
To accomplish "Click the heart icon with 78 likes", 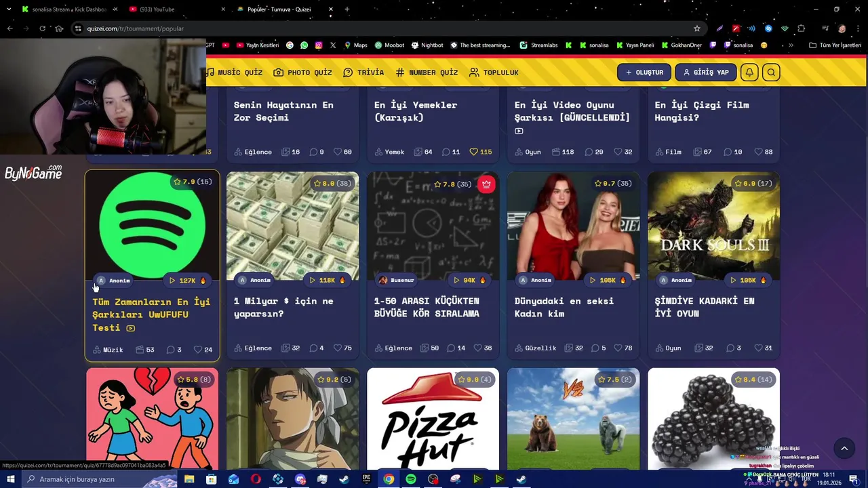I will (x=618, y=348).
